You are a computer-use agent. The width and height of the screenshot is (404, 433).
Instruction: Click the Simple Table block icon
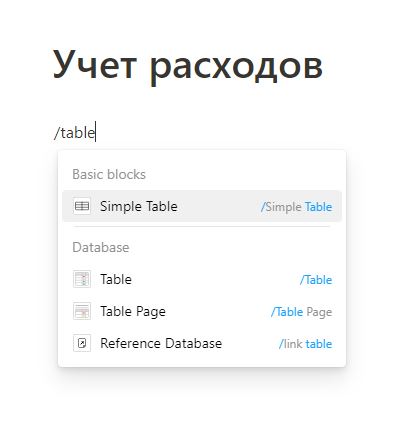pyautogui.click(x=82, y=206)
